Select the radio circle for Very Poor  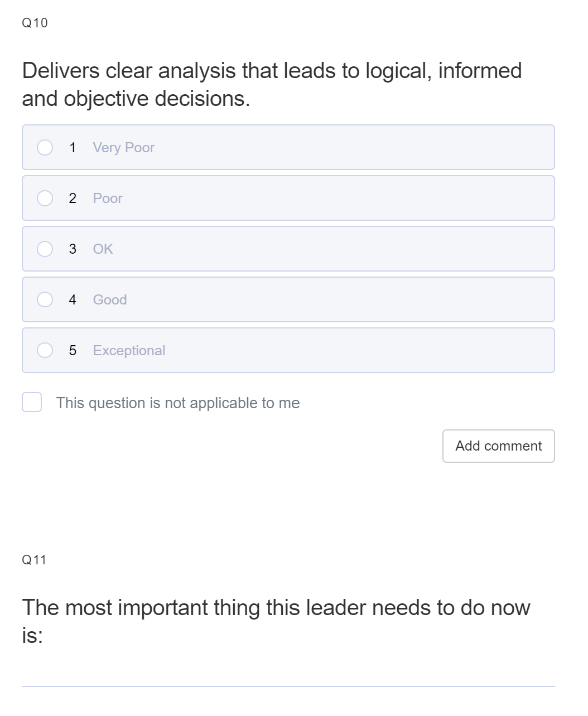45,147
